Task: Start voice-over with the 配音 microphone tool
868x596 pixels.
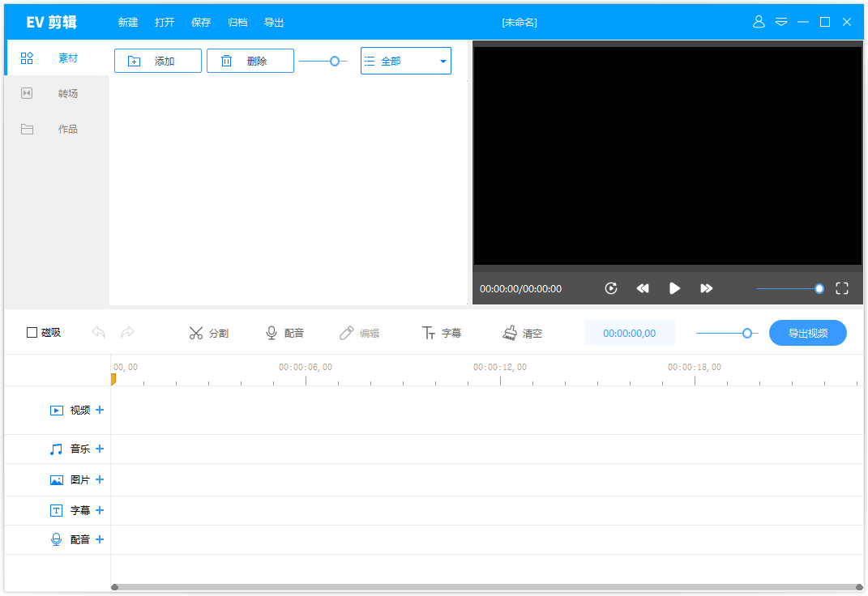Action: (x=284, y=333)
